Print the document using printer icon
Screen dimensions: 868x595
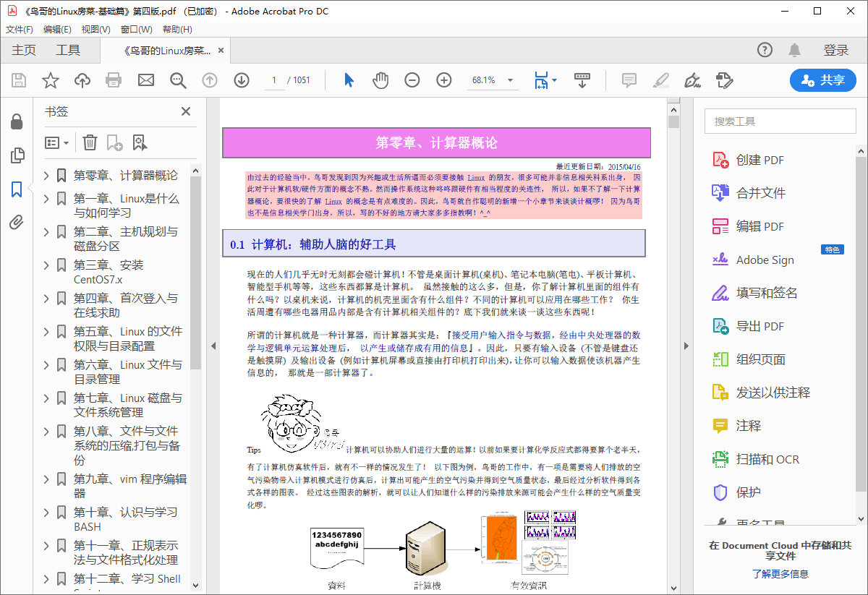pos(114,80)
